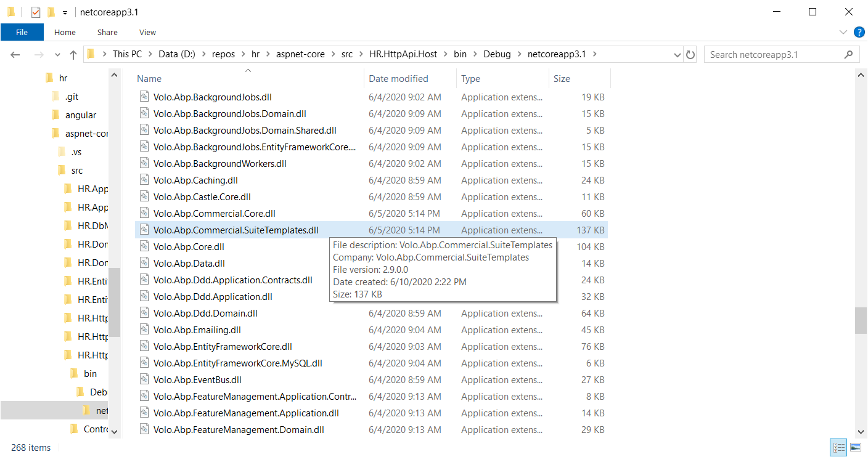The image size is (868, 457).
Task: Click the Refresh button beside address bar
Action: [x=690, y=55]
